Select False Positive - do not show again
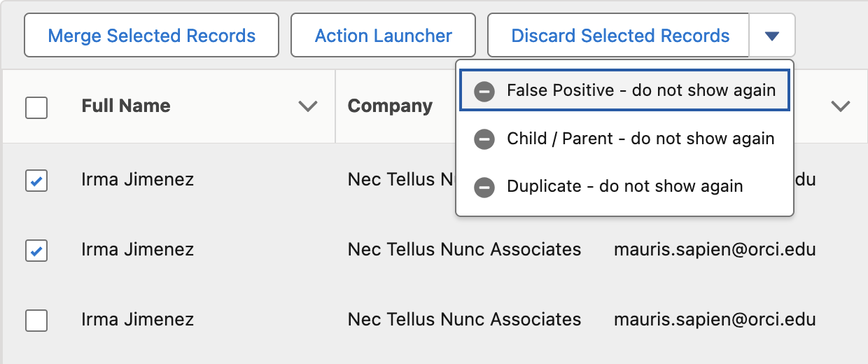 tap(625, 90)
